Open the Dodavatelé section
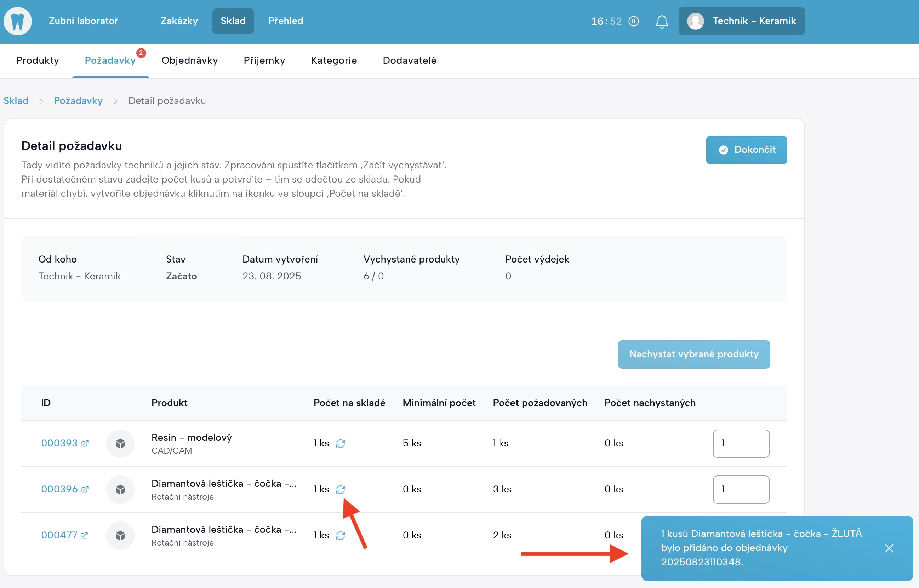Viewport: 919px width, 588px height. [409, 60]
